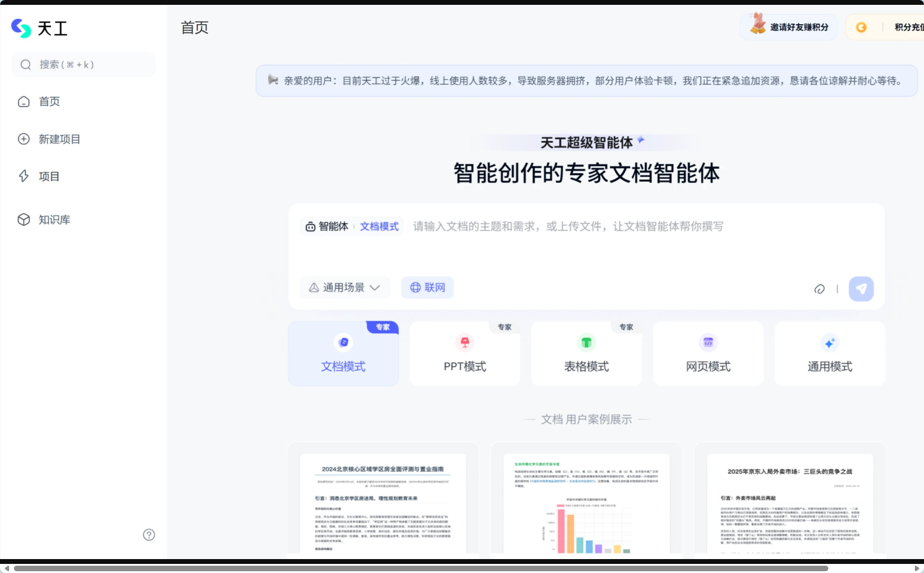Click the 文档模式 tag in input box

(x=379, y=227)
